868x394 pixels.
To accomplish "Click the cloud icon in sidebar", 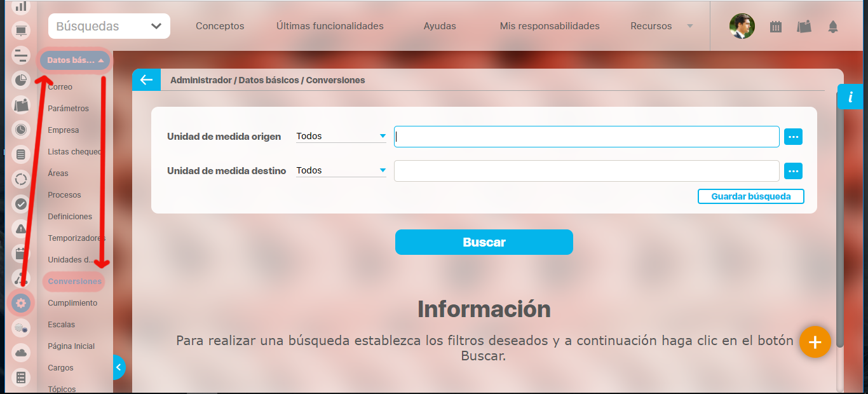I will point(21,353).
